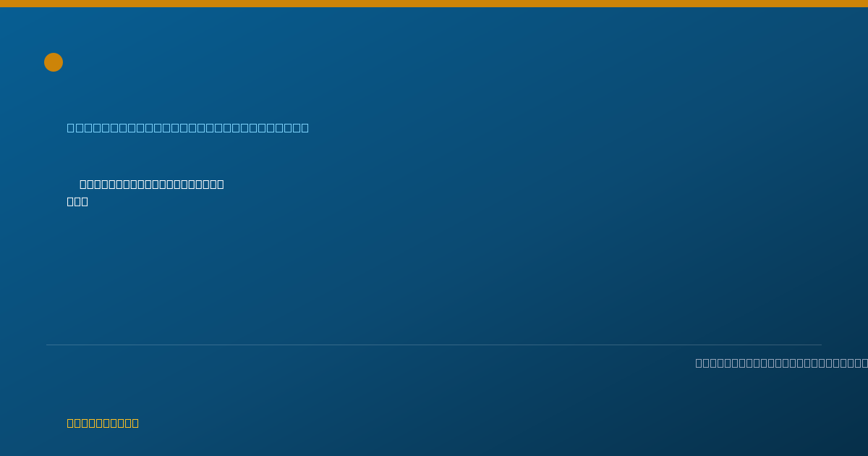Click the yellow footer text

click(x=103, y=423)
